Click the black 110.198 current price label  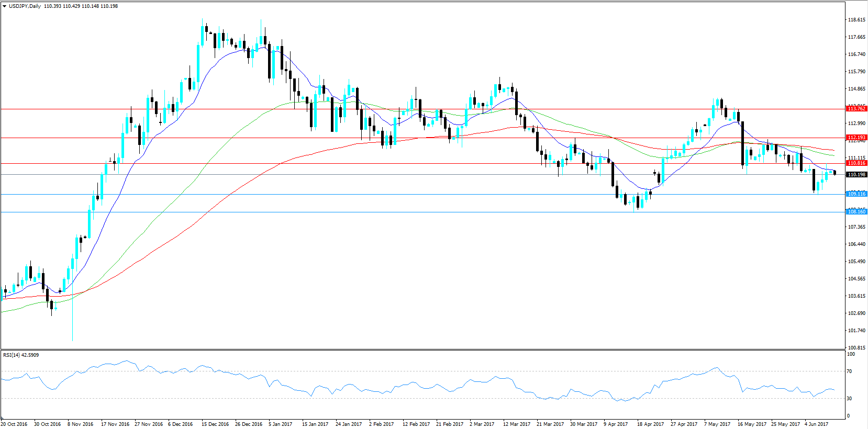[856, 175]
